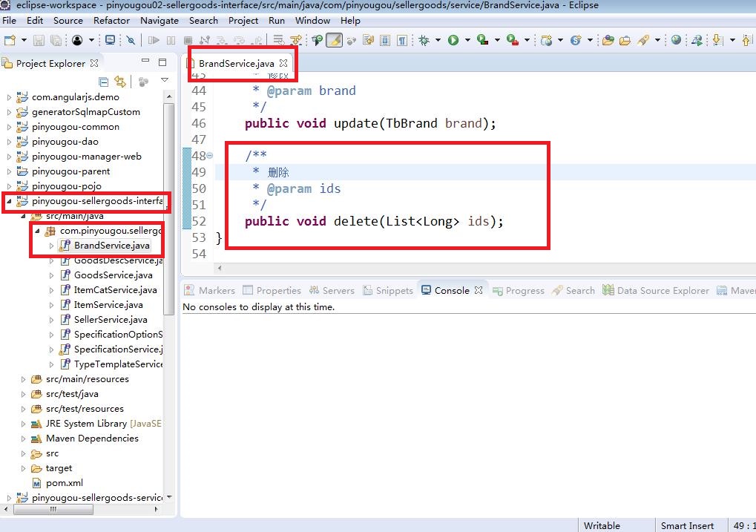Expand the ItemCatService.java node
The height and width of the screenshot is (532, 756).
(52, 290)
